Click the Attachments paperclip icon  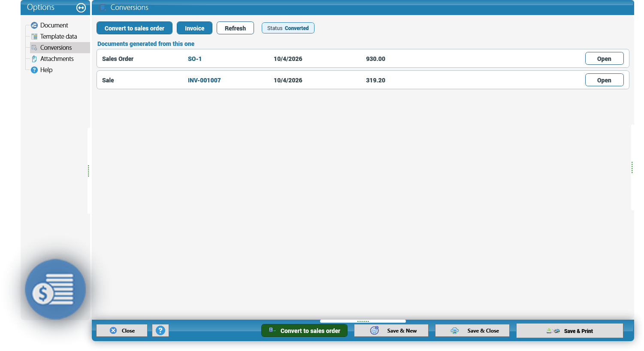34,59
